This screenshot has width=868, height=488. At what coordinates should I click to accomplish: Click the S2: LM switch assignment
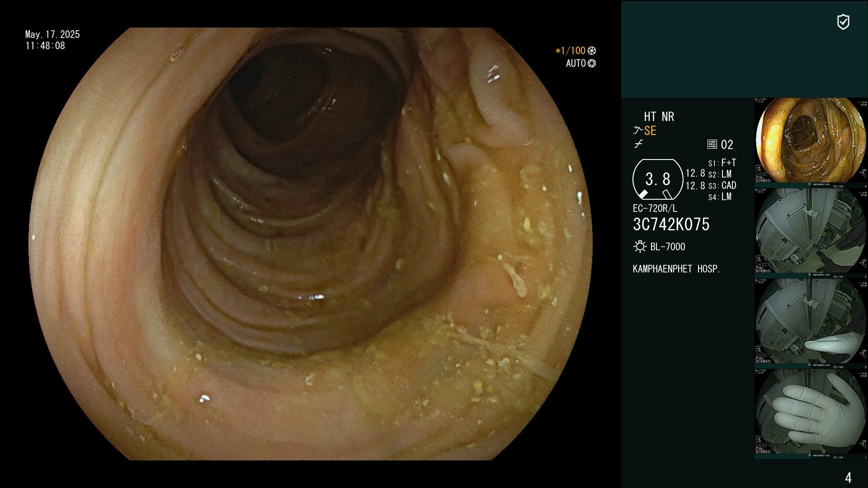tap(720, 174)
